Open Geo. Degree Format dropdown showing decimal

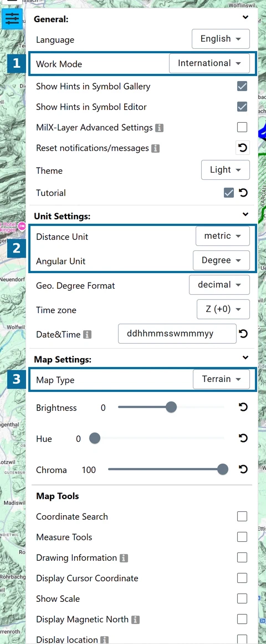coord(219,285)
